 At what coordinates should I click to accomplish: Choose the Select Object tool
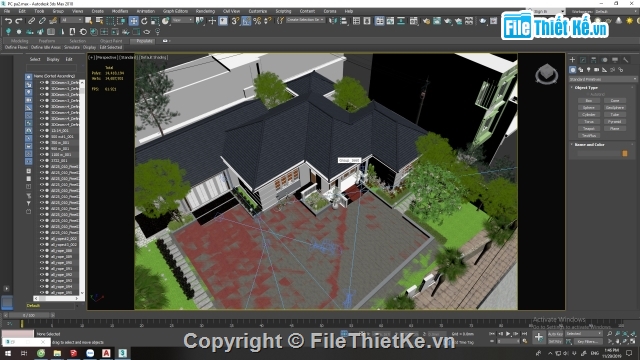89,21
